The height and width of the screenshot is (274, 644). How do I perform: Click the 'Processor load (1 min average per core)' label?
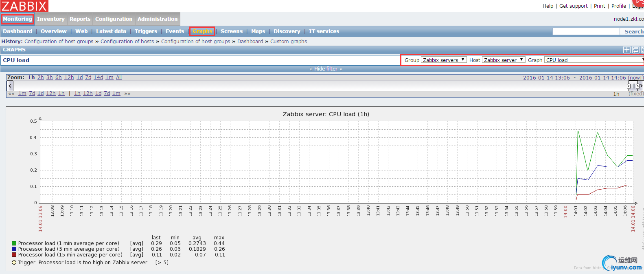[69, 243]
